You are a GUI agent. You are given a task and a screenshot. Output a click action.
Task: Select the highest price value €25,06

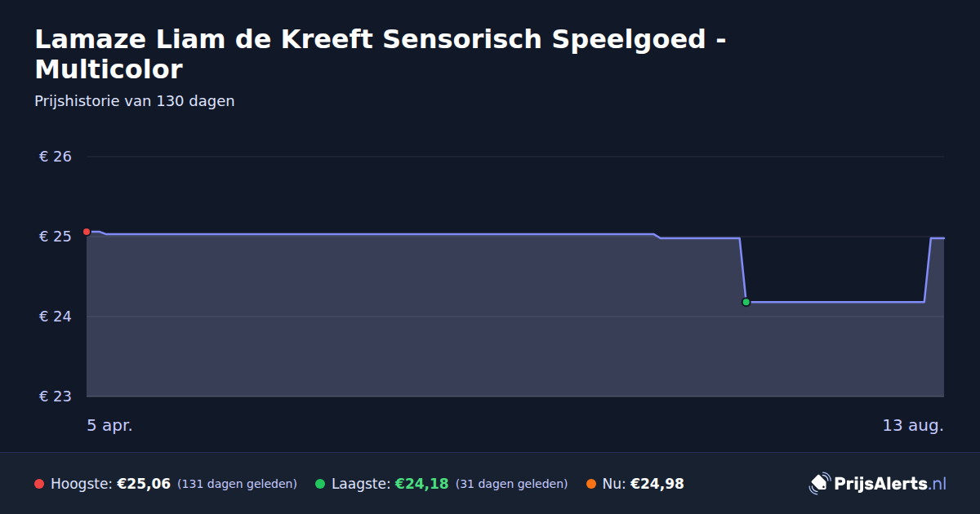[x=144, y=484]
